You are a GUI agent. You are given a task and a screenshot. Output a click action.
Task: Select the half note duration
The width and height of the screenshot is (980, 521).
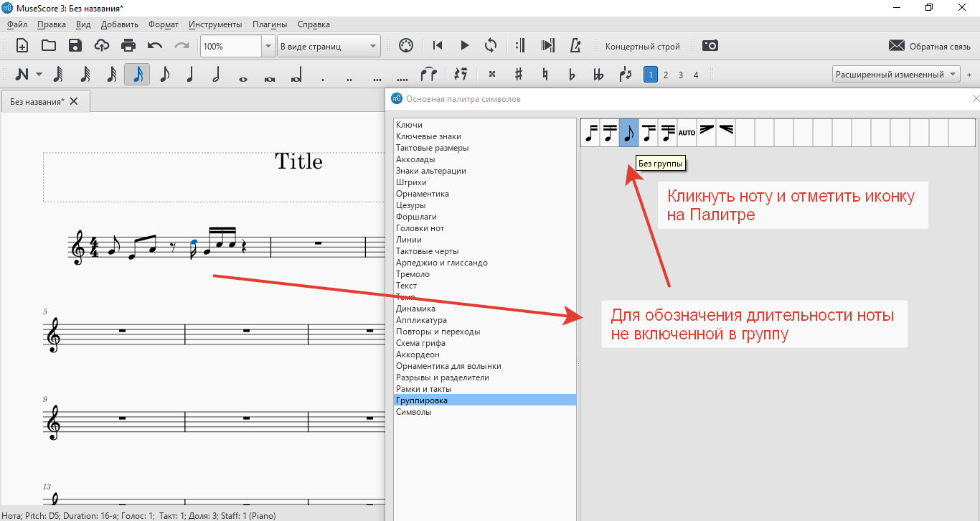click(216, 75)
